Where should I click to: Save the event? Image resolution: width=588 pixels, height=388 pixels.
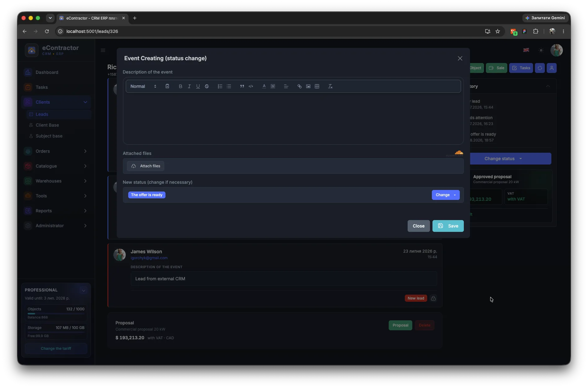[x=448, y=226]
